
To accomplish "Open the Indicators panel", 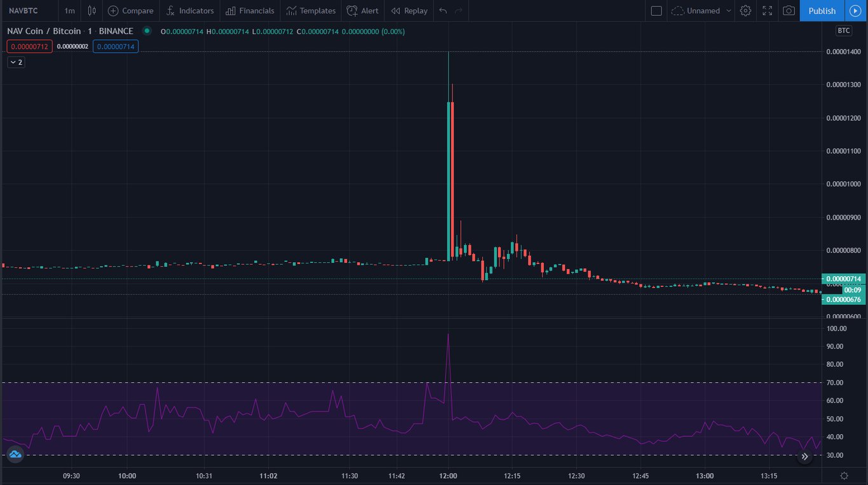I will click(x=190, y=10).
